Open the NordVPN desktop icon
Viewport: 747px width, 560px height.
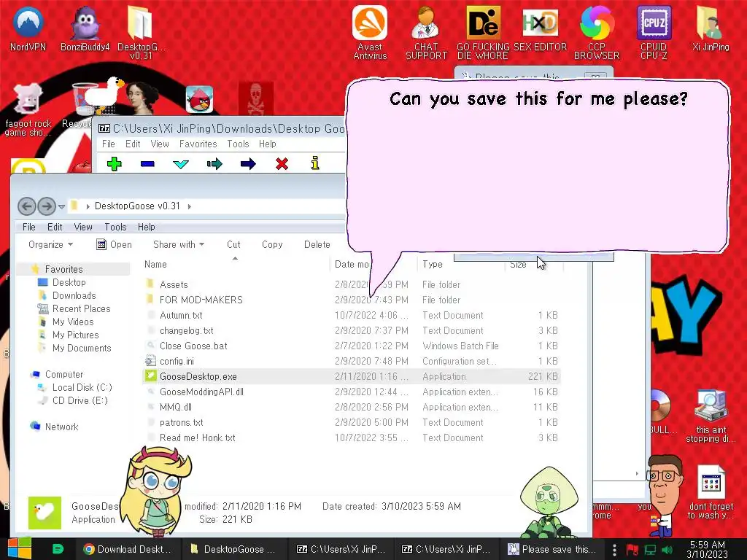[x=28, y=29]
